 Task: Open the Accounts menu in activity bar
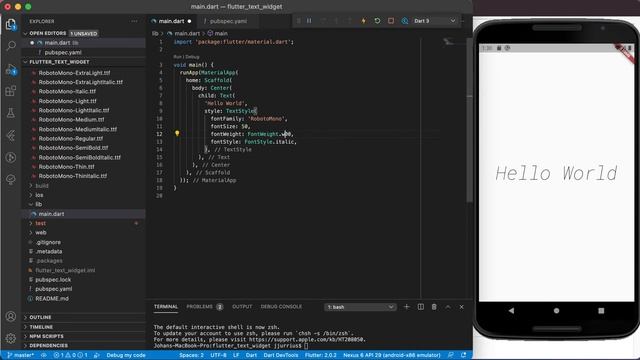tap(11, 316)
